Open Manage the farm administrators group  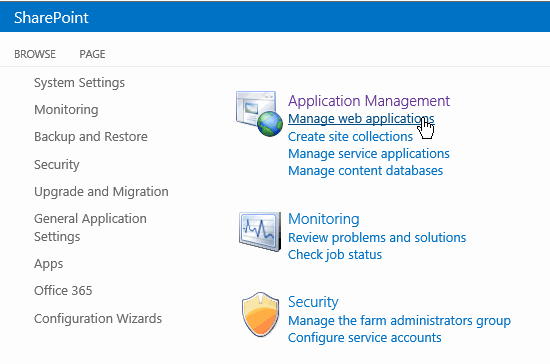click(399, 321)
